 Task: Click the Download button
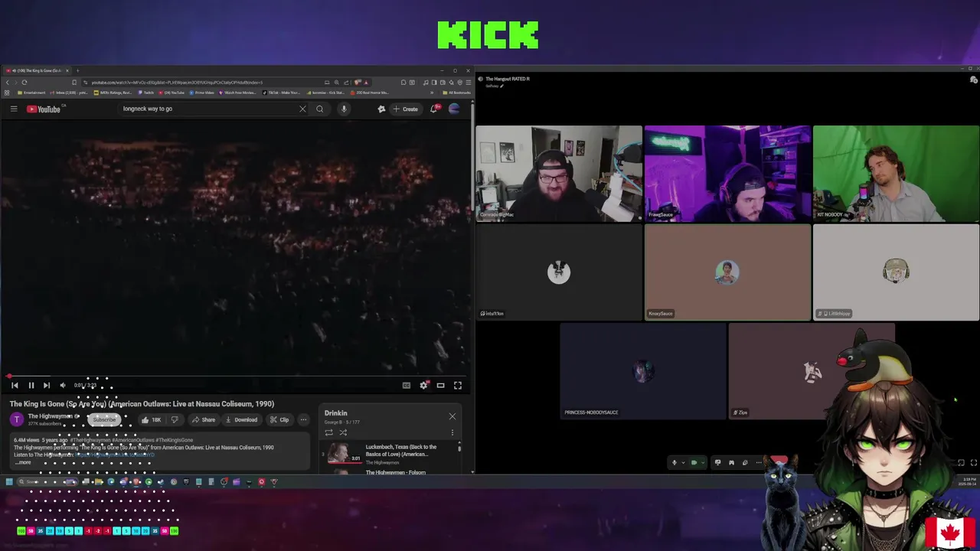[x=241, y=419]
